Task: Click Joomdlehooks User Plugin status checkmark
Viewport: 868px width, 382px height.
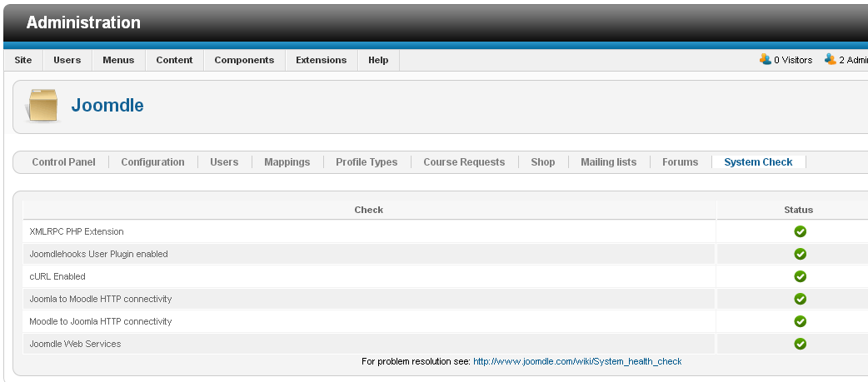Action: tap(800, 254)
